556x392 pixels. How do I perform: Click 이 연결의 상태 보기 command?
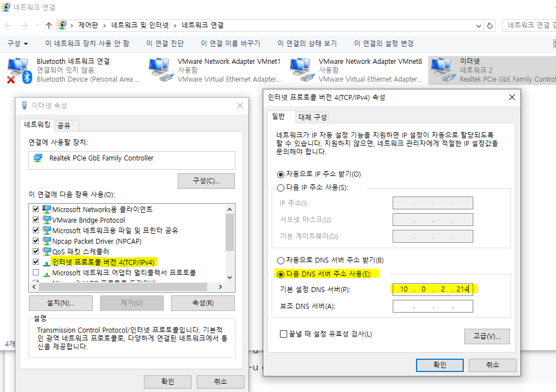[x=307, y=43]
